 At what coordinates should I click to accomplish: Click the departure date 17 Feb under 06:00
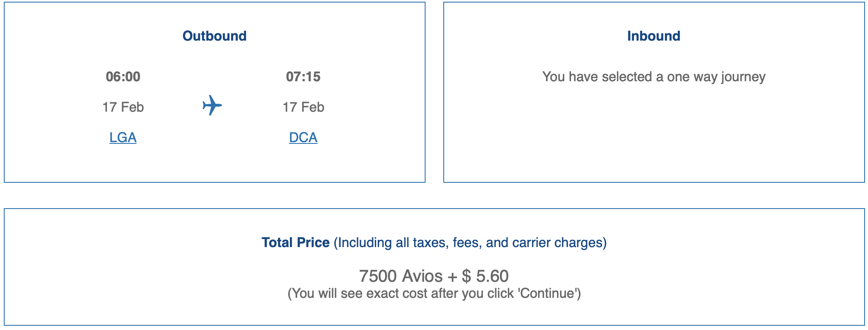(123, 107)
